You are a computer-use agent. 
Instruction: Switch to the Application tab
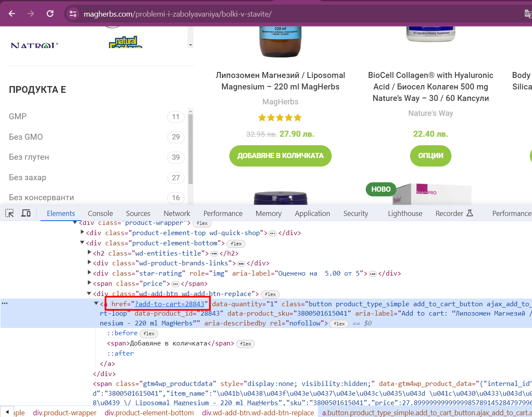[x=312, y=213]
